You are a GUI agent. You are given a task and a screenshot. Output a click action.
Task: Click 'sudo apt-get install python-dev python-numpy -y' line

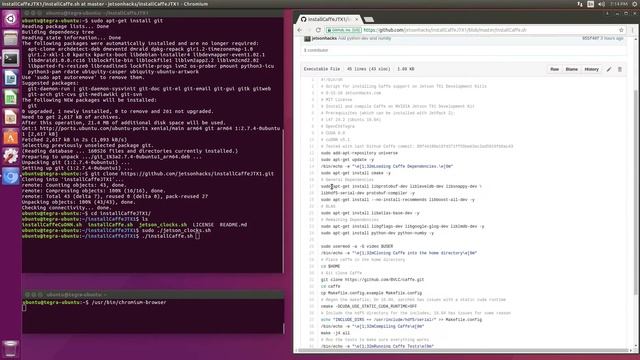pyautogui.click(x=377, y=233)
